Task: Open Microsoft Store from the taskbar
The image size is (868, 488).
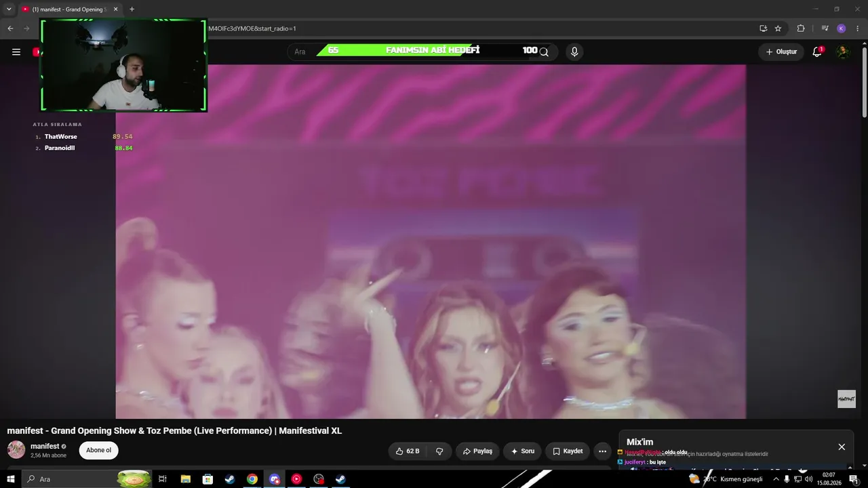Action: pos(208,479)
